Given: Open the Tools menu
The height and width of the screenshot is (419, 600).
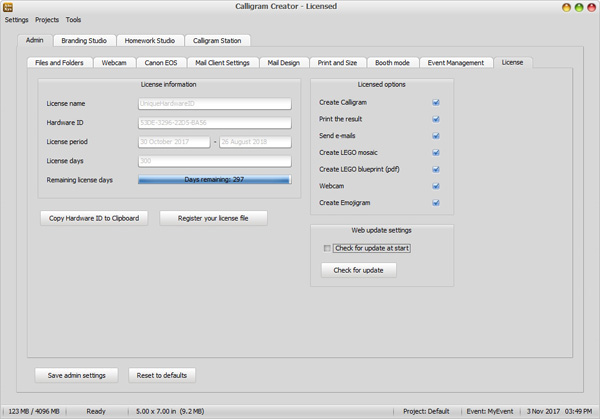Looking at the screenshot, I should tap(73, 20).
